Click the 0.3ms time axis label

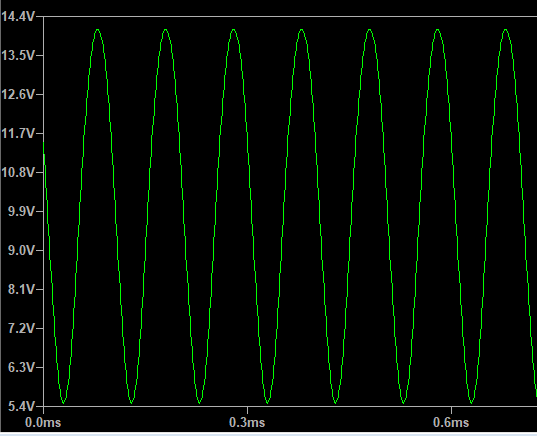coord(247,422)
